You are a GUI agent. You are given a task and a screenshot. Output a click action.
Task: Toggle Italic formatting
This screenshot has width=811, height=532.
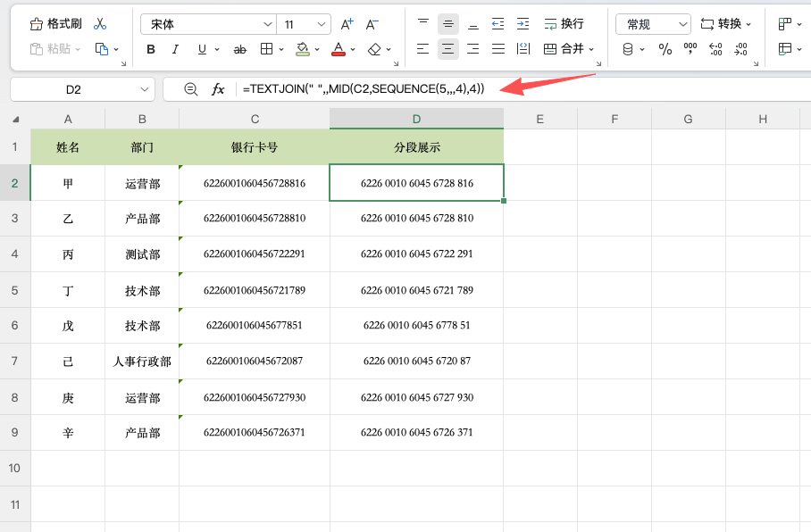tap(175, 49)
